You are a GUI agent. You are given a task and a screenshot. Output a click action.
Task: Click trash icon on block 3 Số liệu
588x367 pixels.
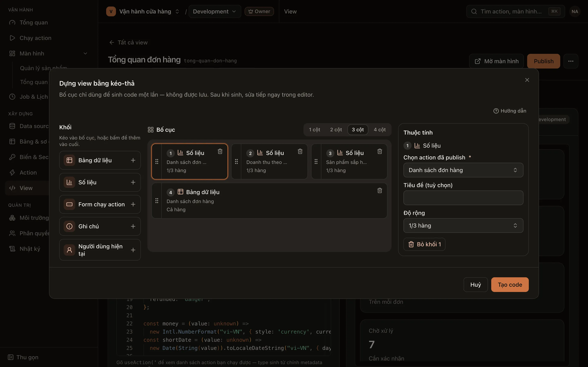[x=380, y=151]
